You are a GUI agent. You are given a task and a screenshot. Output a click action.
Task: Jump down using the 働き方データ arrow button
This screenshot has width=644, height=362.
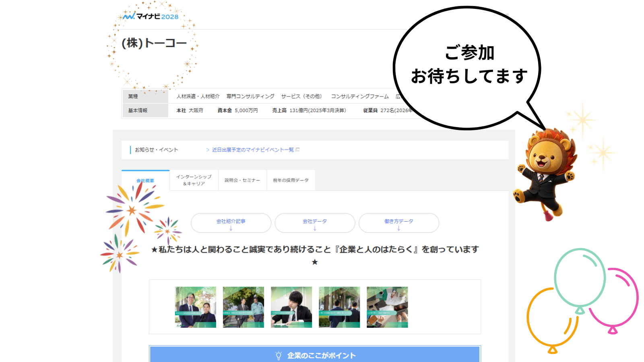point(398,223)
